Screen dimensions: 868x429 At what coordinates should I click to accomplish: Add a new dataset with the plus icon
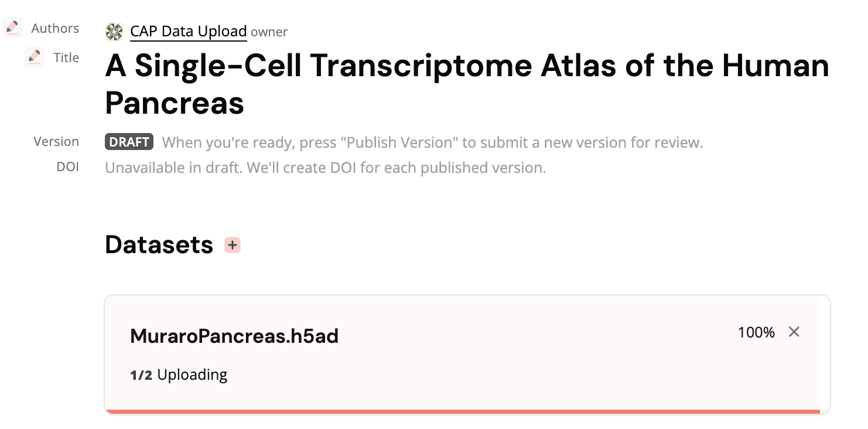click(x=233, y=245)
